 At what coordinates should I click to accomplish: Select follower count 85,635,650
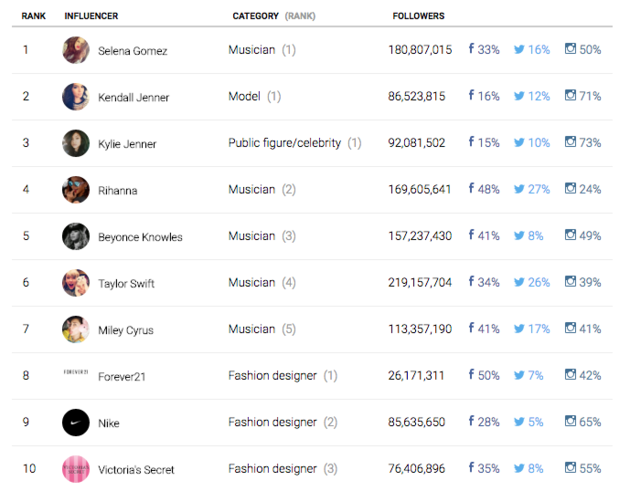[x=417, y=422]
